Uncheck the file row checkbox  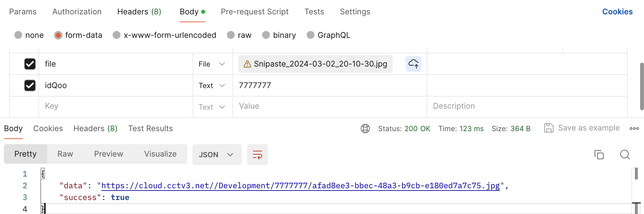coord(30,64)
